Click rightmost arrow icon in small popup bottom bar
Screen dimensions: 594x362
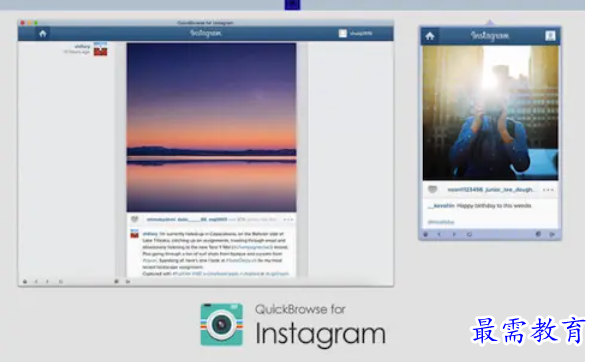click(x=552, y=234)
